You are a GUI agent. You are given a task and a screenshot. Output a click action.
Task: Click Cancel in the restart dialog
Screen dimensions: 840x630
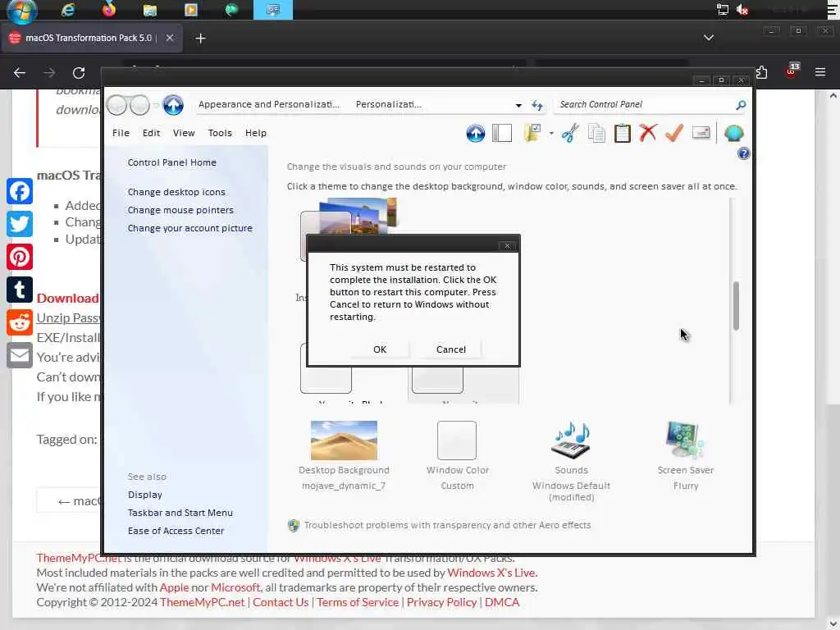(451, 349)
